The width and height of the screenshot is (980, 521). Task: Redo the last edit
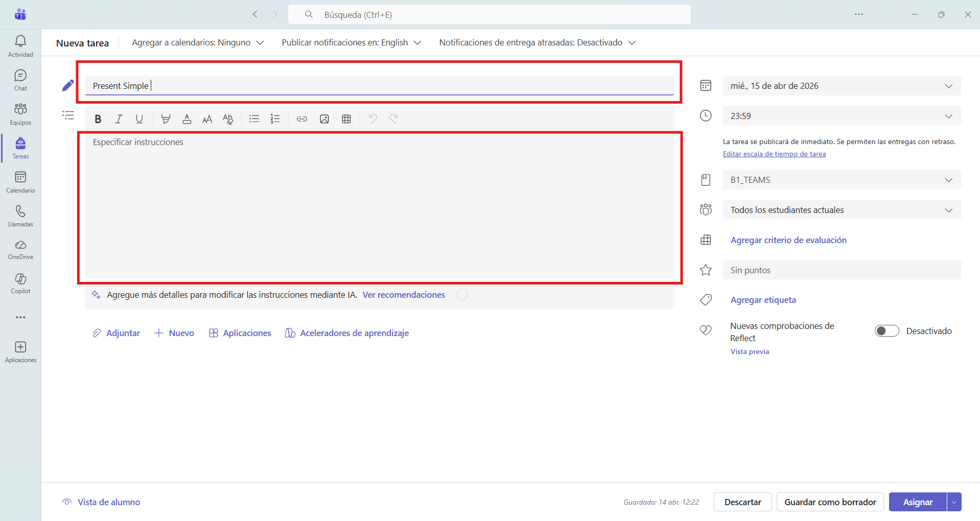coord(393,119)
